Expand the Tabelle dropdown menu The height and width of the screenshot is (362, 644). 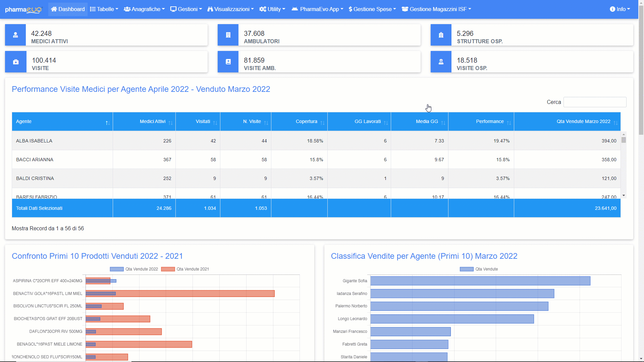tap(104, 9)
